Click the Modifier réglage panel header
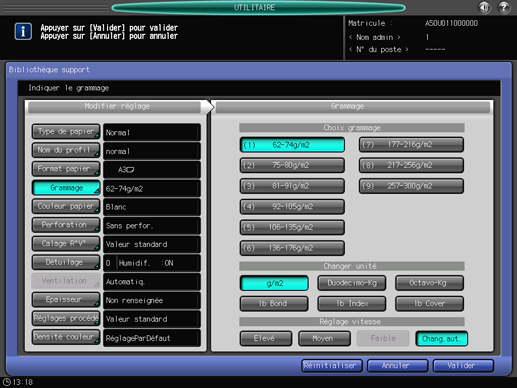This screenshot has height=388, width=517. 115,106
